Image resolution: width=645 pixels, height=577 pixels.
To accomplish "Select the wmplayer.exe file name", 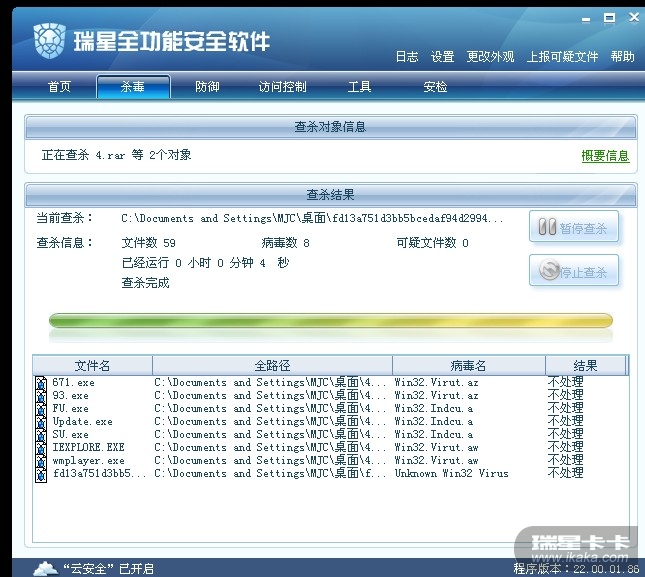I will pos(88,461).
